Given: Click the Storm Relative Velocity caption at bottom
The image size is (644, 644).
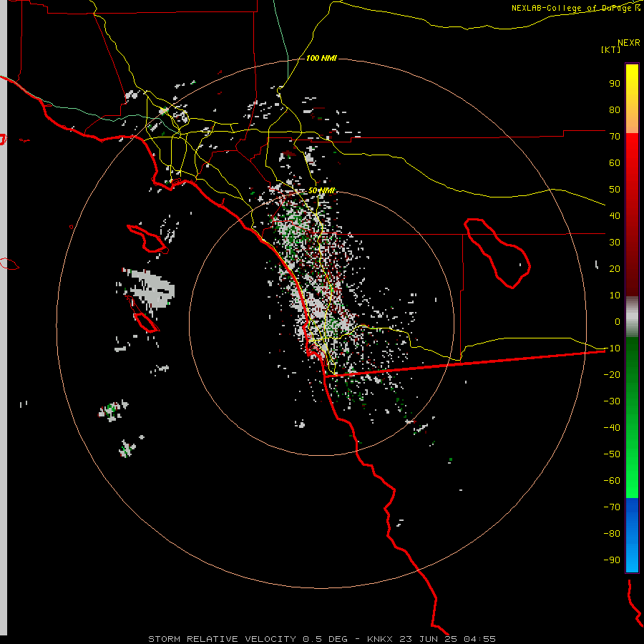Looking at the screenshot, I should point(321,639).
